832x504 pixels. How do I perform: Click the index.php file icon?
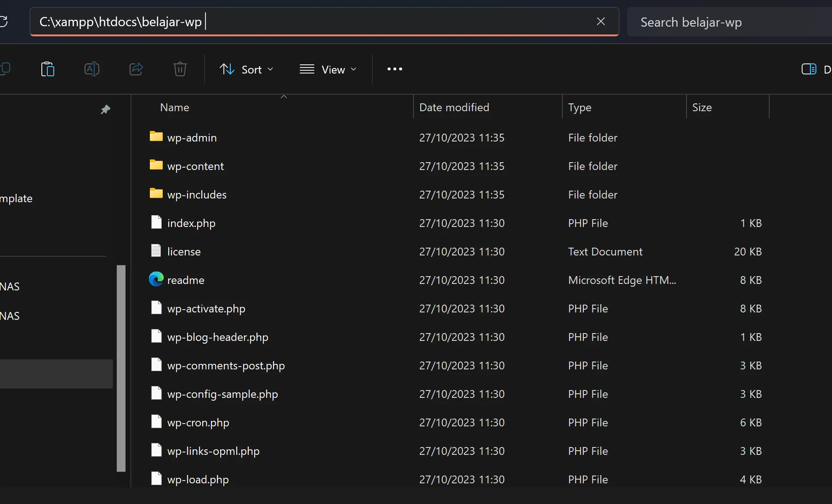pyautogui.click(x=156, y=222)
